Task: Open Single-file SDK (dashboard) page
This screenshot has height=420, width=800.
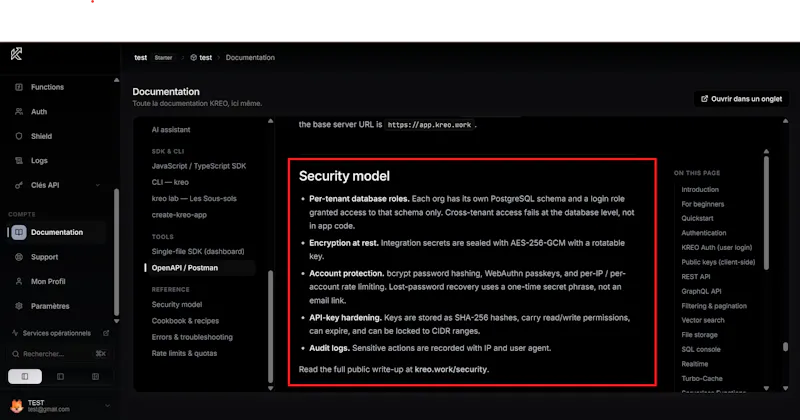Action: click(198, 252)
